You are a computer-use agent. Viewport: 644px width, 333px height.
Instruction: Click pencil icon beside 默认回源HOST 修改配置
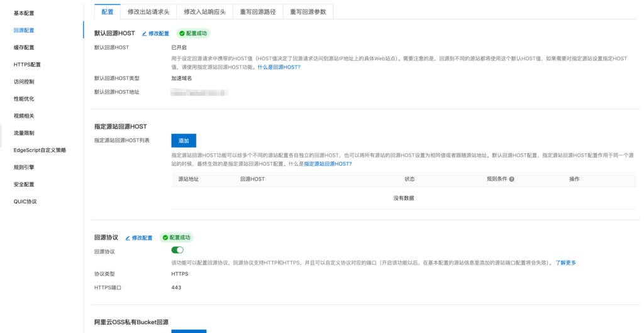144,33
